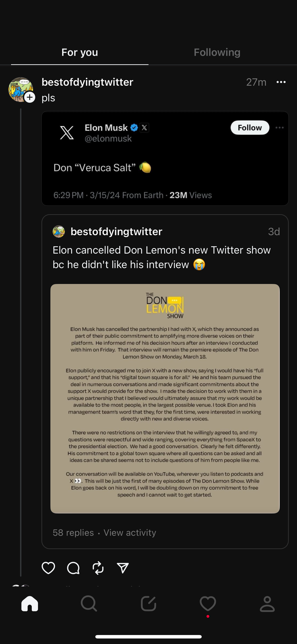Open View activity on quoted post
The height and width of the screenshot is (644, 297).
click(x=130, y=533)
